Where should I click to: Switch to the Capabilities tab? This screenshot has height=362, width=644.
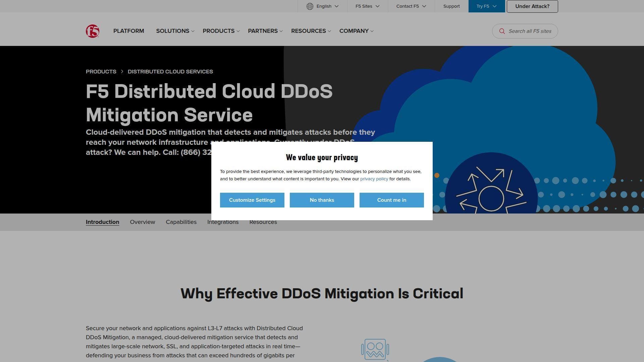click(x=181, y=222)
